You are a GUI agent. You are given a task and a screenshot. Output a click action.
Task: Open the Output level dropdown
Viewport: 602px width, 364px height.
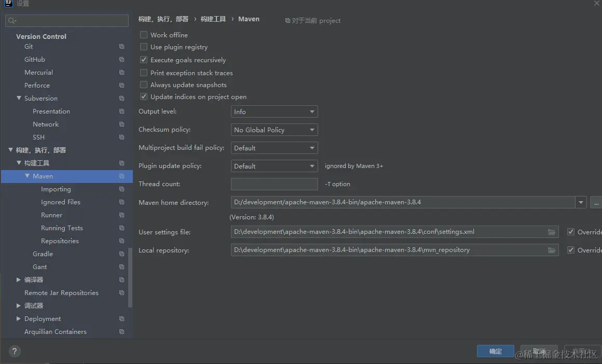click(x=274, y=111)
